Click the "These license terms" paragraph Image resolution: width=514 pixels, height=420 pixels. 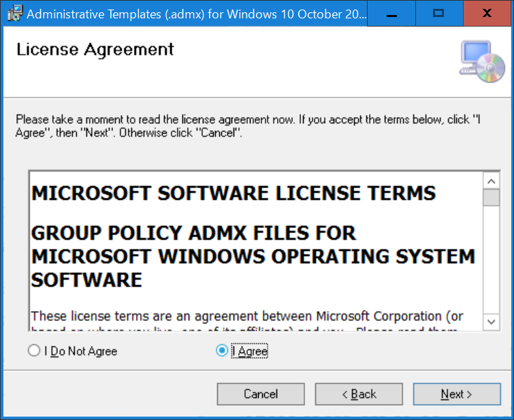[247, 317]
